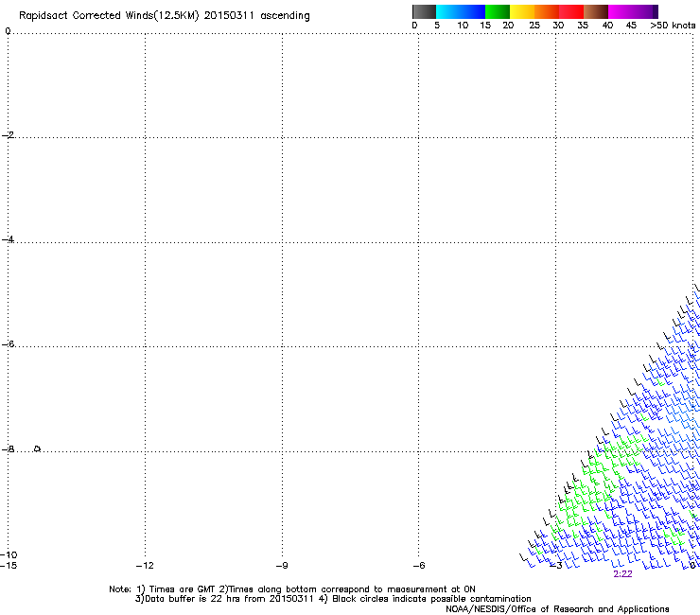700x615 pixels.
Task: Select the legend's '15' knot label
Action: tap(485, 26)
